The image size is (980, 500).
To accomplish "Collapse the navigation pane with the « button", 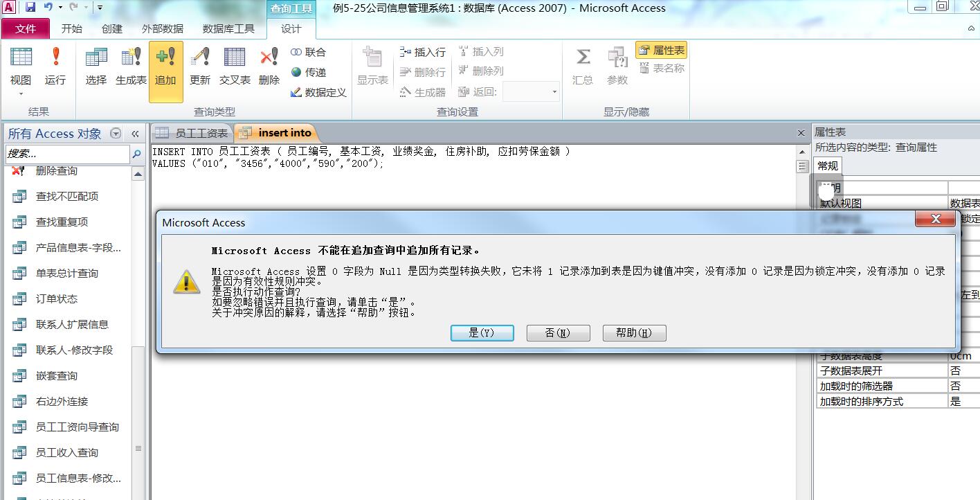I will (x=135, y=134).
